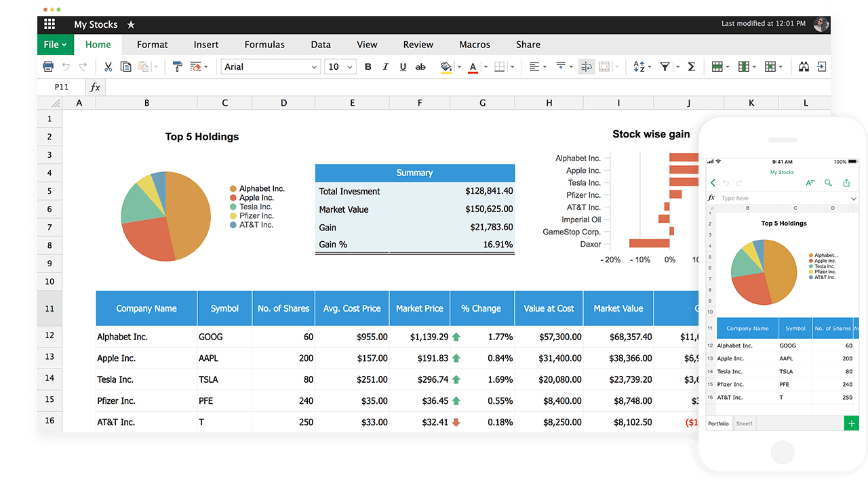Tap the share icon on phone
The width and height of the screenshot is (868, 481).
846,183
